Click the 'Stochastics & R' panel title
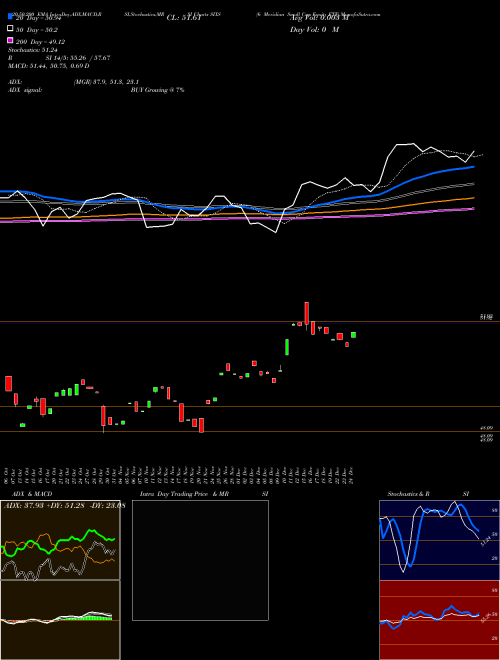 pos(409,494)
